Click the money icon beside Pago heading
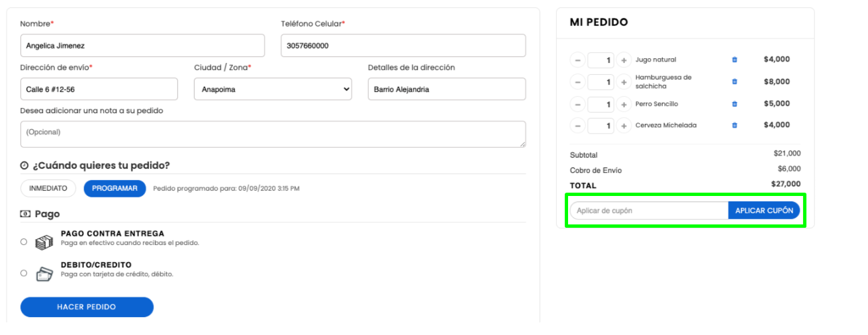Viewport: 868px width, 335px height. click(x=25, y=214)
